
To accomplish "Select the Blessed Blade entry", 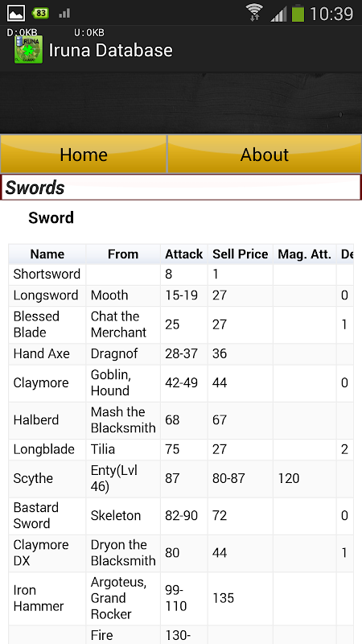I will click(36, 324).
